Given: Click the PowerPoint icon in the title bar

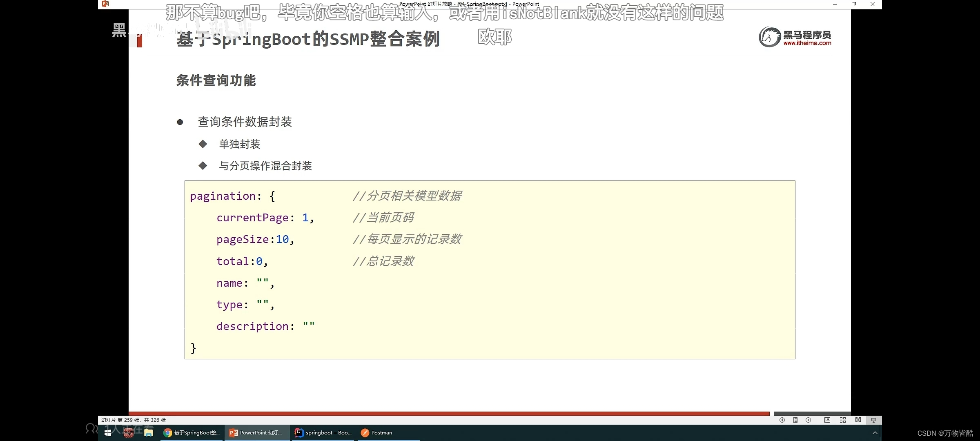Looking at the screenshot, I should (105, 4).
